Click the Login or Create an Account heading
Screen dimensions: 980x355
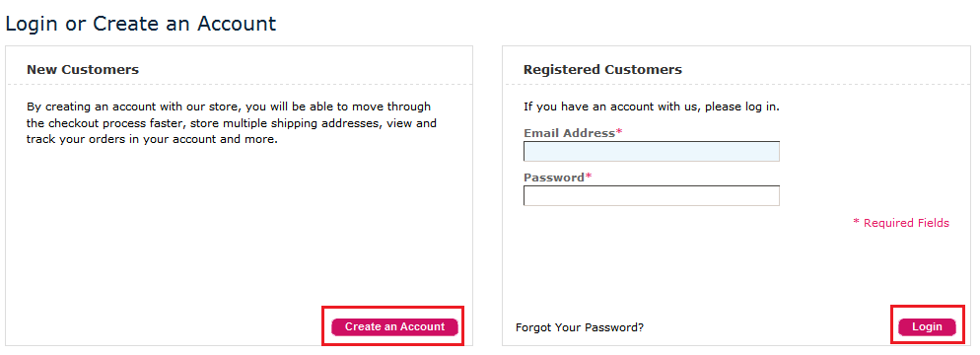click(x=141, y=24)
